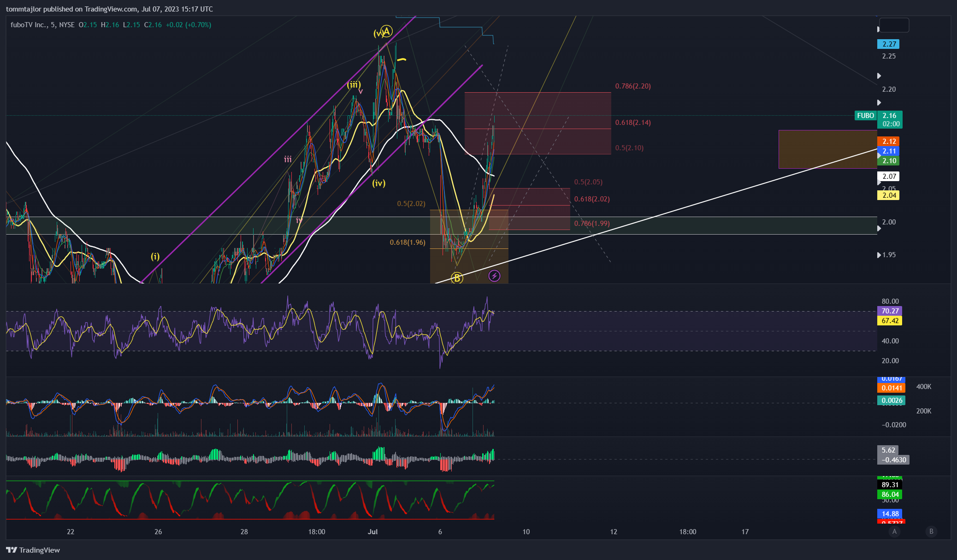
Task: Click the NYSE exchange label in header
Action: click(x=67, y=25)
